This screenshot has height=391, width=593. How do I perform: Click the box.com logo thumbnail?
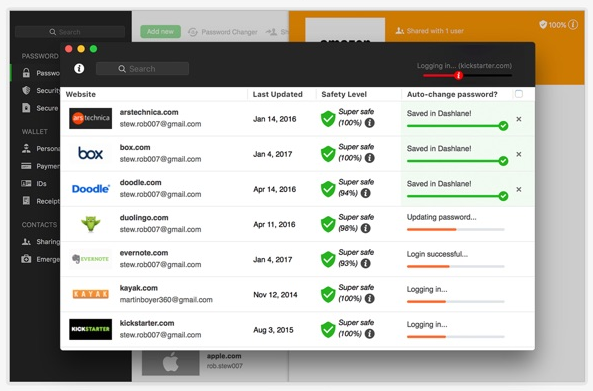click(90, 154)
